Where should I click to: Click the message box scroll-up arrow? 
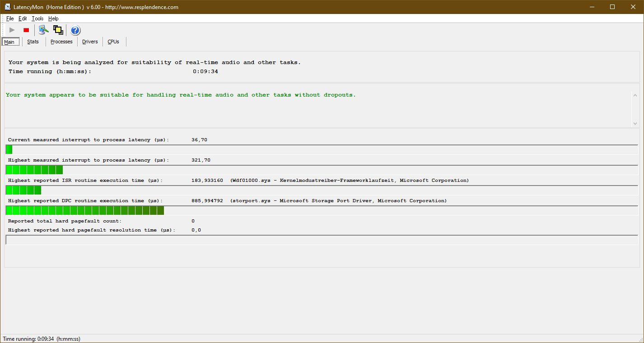click(635, 95)
